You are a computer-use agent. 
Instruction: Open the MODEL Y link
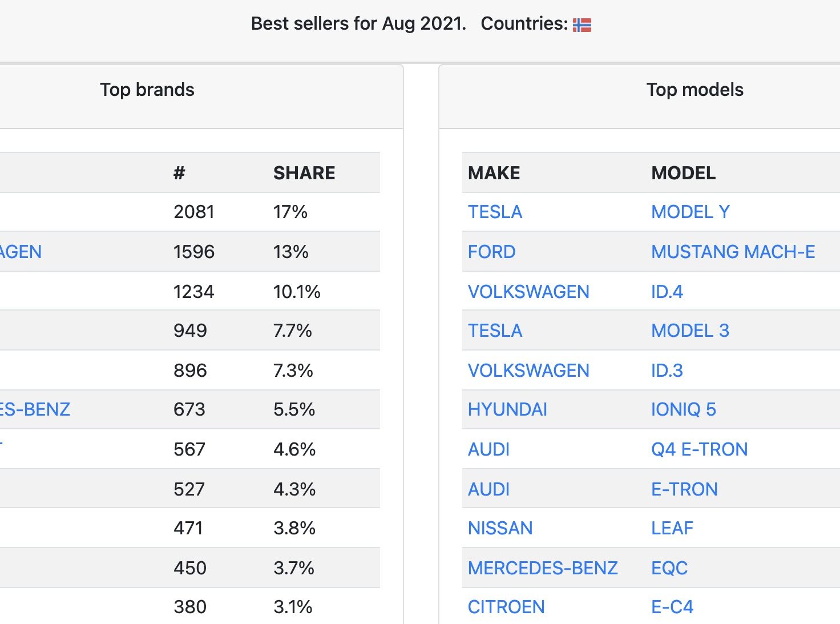690,212
